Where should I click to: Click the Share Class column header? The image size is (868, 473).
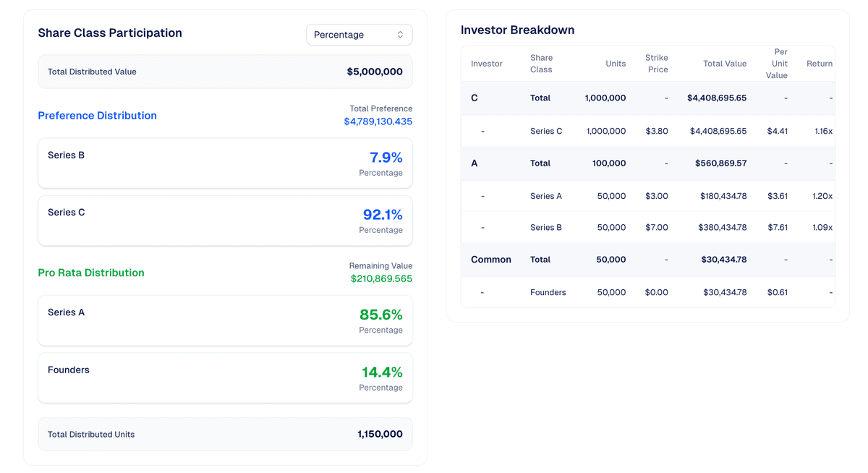click(x=541, y=64)
